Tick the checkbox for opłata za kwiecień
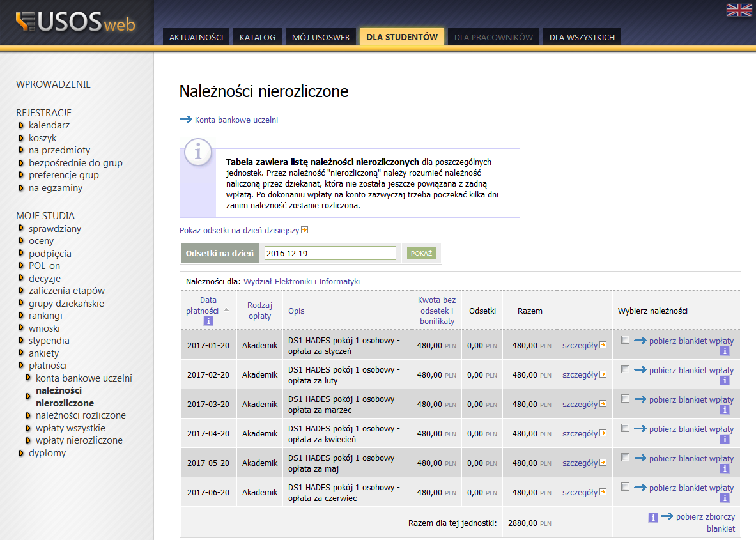756x540 pixels. pyautogui.click(x=626, y=428)
